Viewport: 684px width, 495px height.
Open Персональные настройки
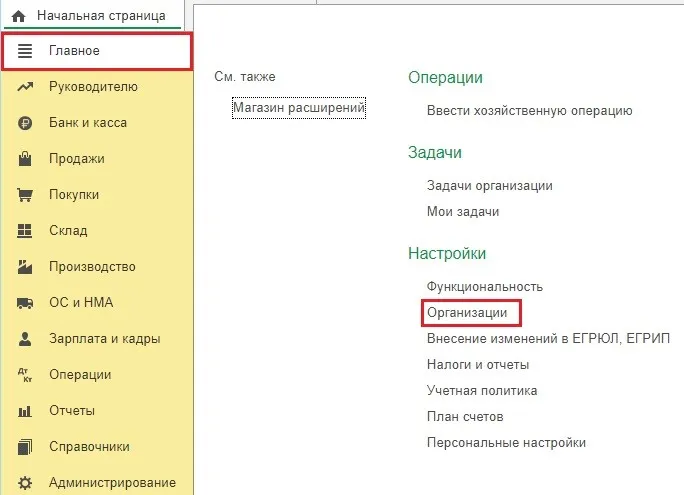(x=506, y=443)
